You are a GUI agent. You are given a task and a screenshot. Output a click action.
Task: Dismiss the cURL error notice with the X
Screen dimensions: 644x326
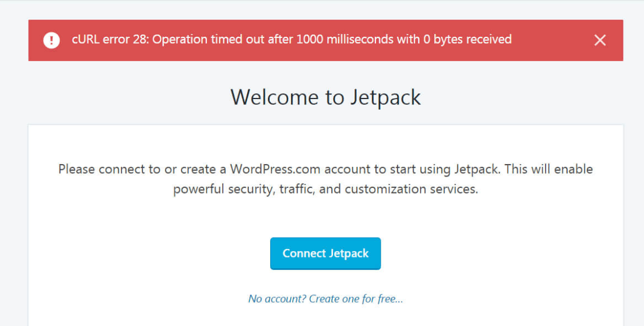point(600,40)
